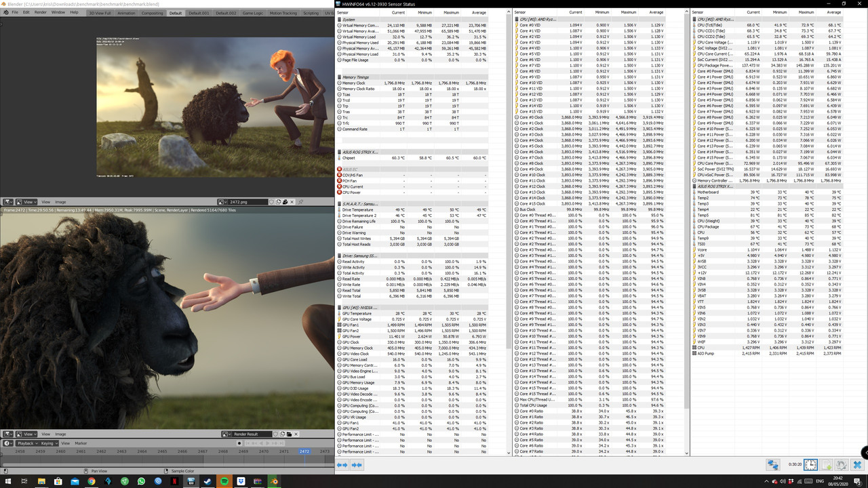Open Image menu in upper image editor
This screenshot has width=868, height=488.
pos(60,202)
